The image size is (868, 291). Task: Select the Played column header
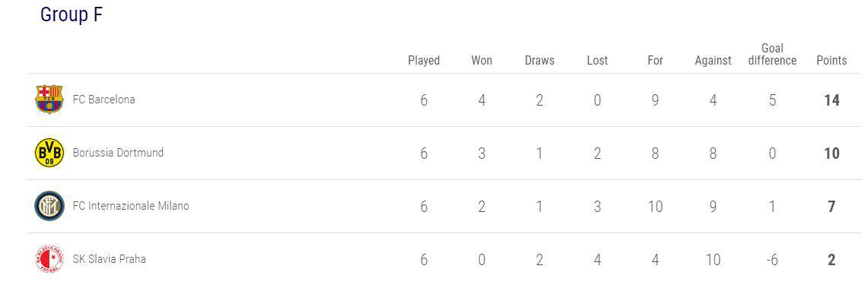tap(424, 60)
